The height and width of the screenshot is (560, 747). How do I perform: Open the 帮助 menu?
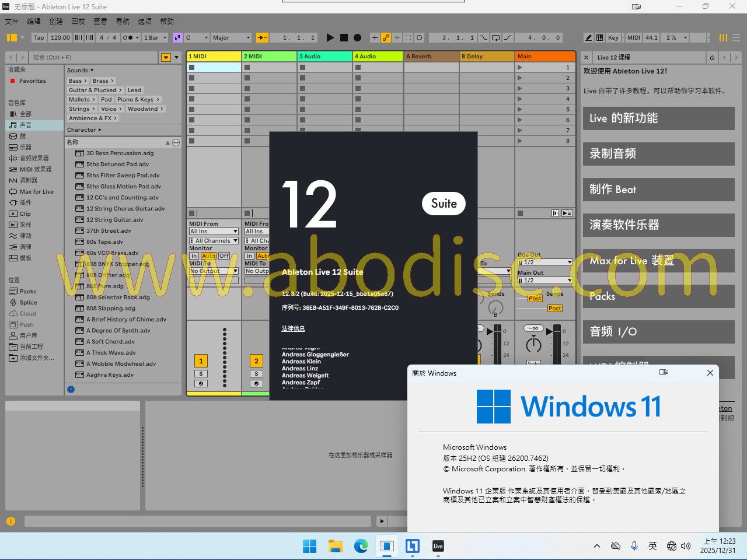pos(167,21)
